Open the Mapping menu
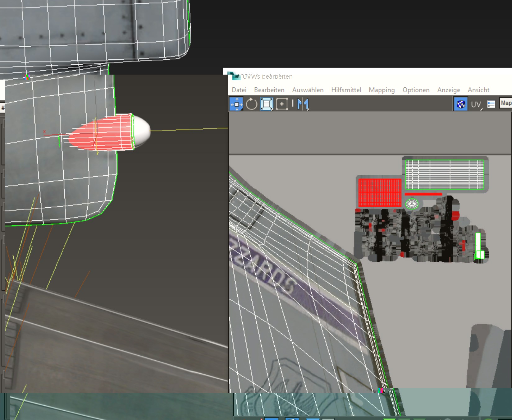 point(382,90)
